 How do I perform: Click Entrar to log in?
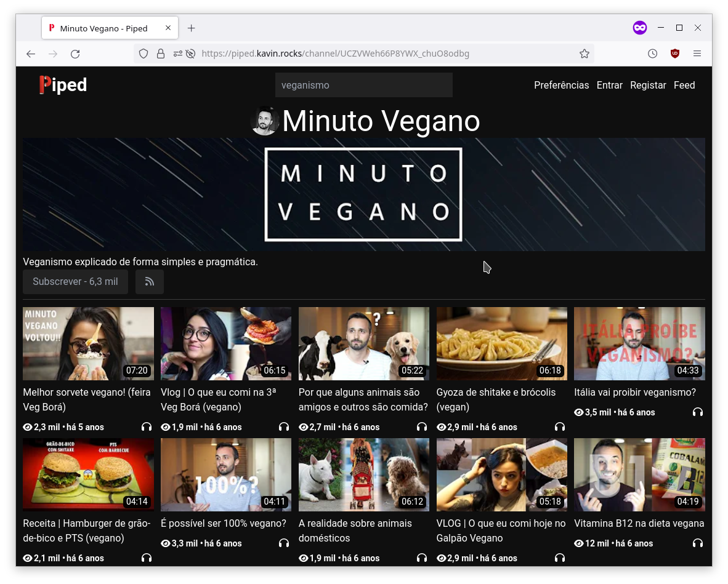pos(610,86)
